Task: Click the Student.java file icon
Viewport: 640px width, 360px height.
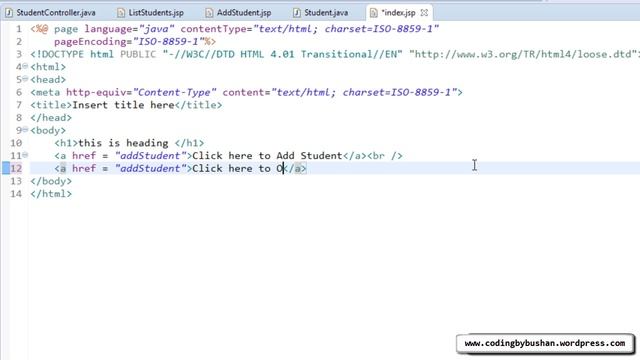Action: point(297,13)
